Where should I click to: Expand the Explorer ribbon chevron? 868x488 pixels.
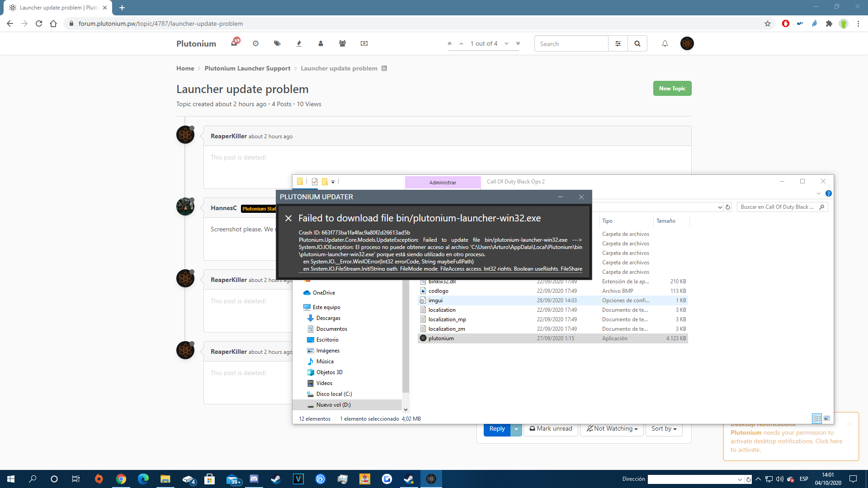pyautogui.click(x=819, y=193)
